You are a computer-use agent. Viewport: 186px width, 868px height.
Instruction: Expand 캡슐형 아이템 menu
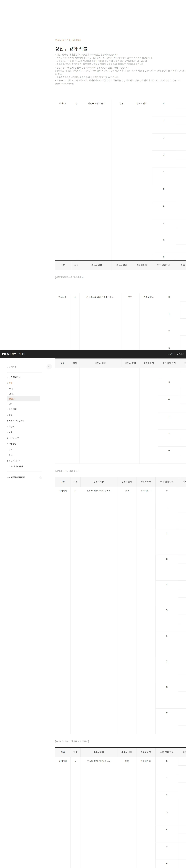click(x=14, y=461)
